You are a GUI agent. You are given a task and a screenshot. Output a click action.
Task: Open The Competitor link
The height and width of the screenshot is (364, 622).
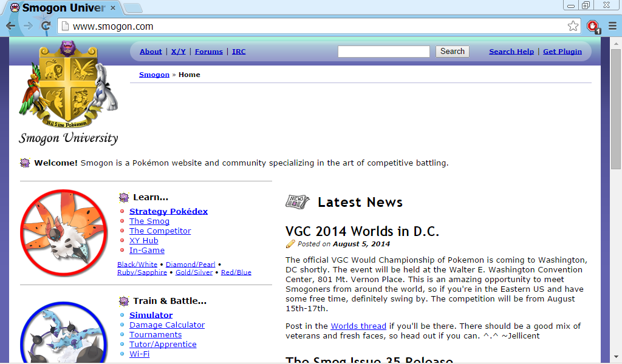(160, 231)
